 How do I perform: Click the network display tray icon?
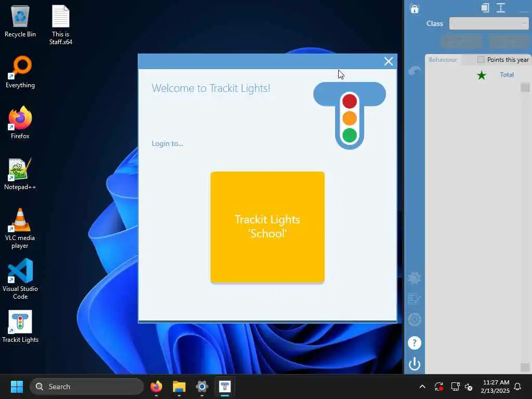(455, 387)
